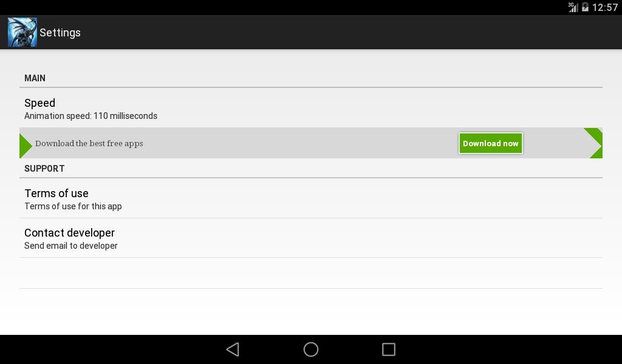Tap the Android home circle button

(311, 349)
